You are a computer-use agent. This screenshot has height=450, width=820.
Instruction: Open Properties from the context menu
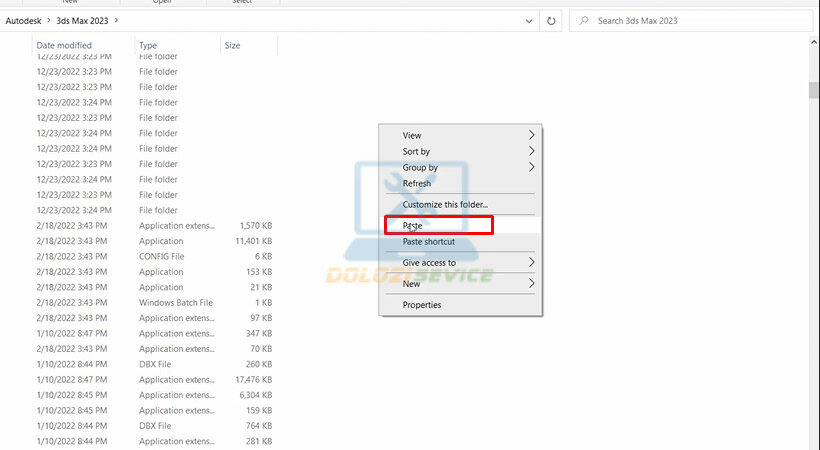click(x=460, y=305)
